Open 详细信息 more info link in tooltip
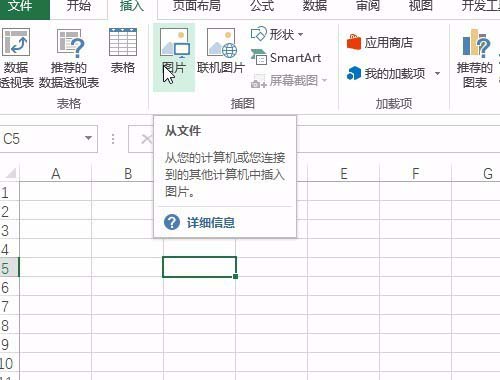The height and width of the screenshot is (380, 500). pos(211,223)
